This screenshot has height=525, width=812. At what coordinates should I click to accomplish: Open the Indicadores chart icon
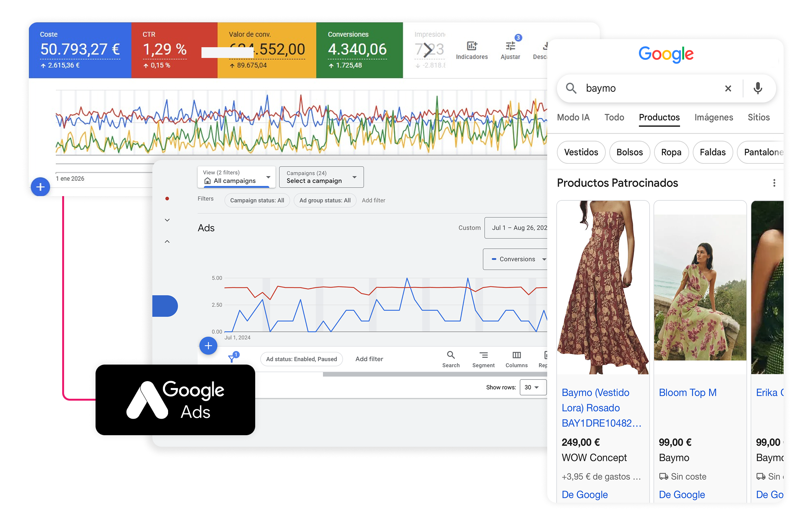click(472, 46)
